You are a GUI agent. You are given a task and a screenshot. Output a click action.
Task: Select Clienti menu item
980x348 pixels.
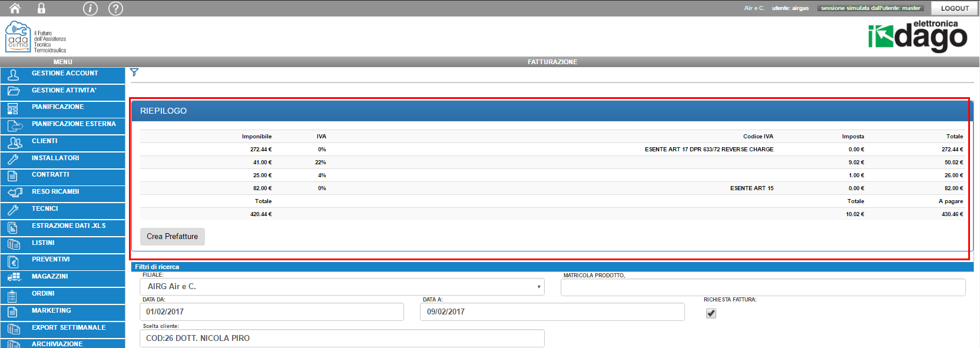pos(62,143)
